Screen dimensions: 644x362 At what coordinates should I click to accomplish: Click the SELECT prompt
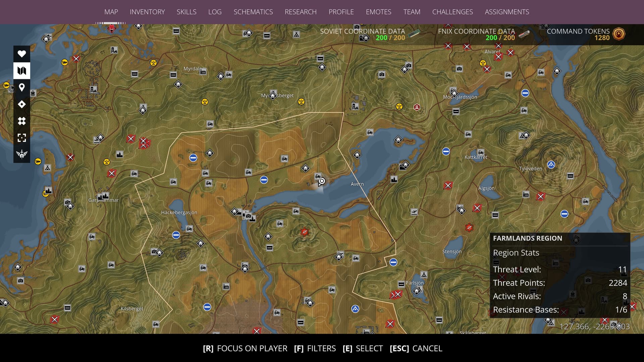363,348
